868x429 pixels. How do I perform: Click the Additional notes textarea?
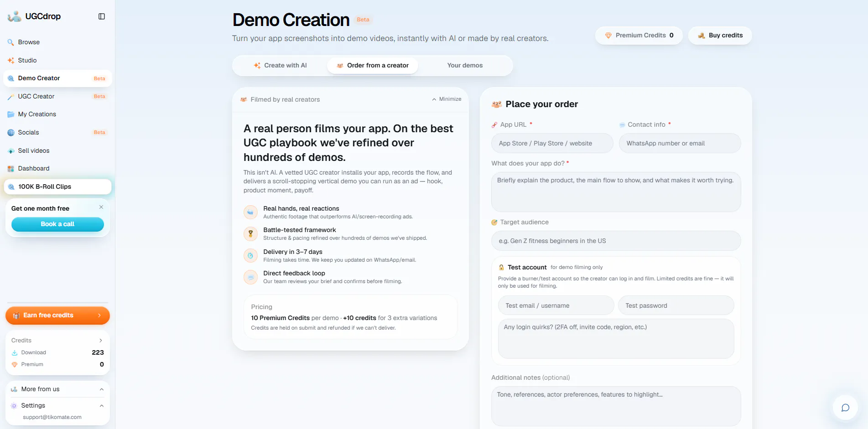click(616, 406)
